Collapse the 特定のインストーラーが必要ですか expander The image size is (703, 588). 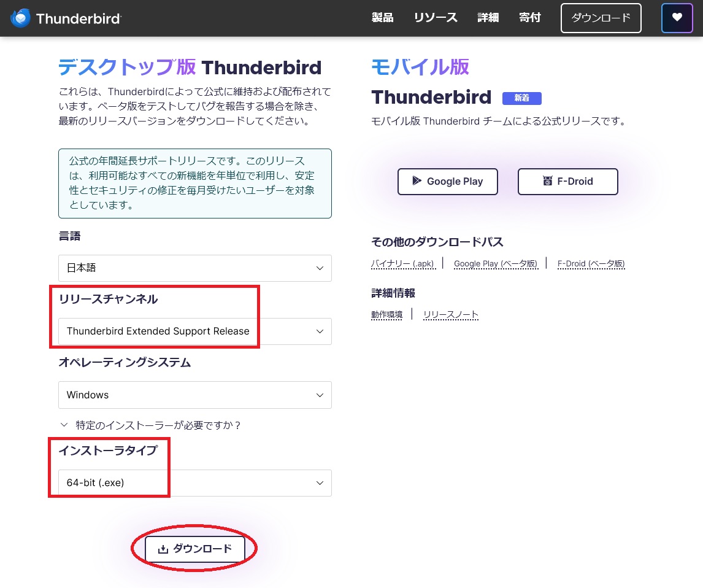[x=150, y=425]
